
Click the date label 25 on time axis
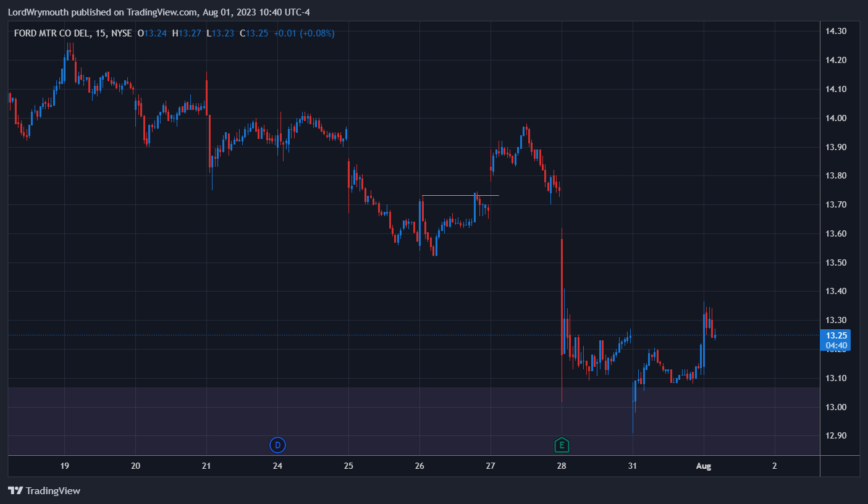348,466
